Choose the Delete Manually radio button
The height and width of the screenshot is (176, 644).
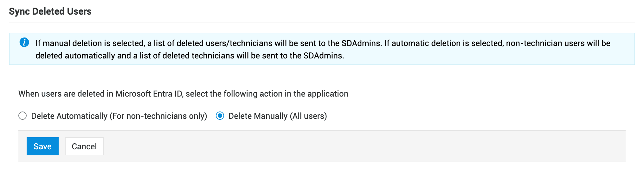[220, 116]
